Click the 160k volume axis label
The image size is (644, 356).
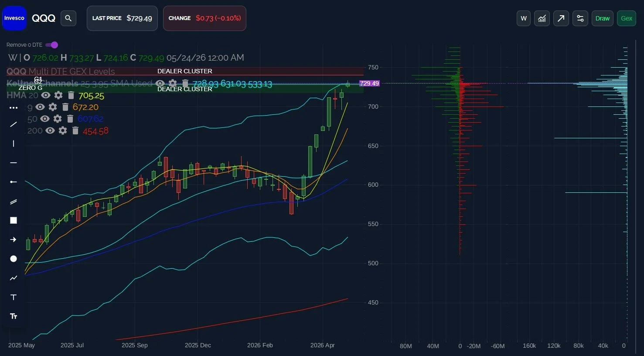click(x=529, y=346)
